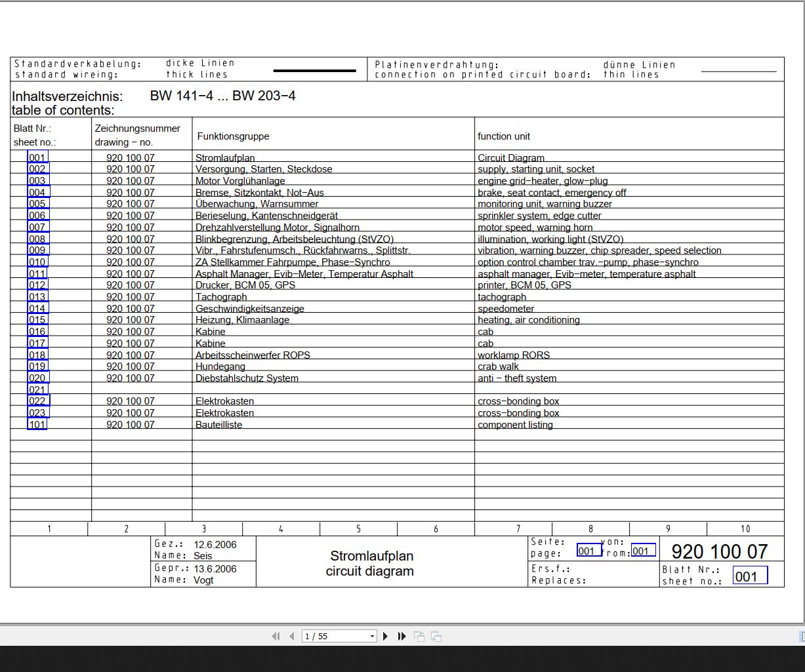
Task: Click 'Standardverkabelung:' legend text
Action: click(x=77, y=64)
